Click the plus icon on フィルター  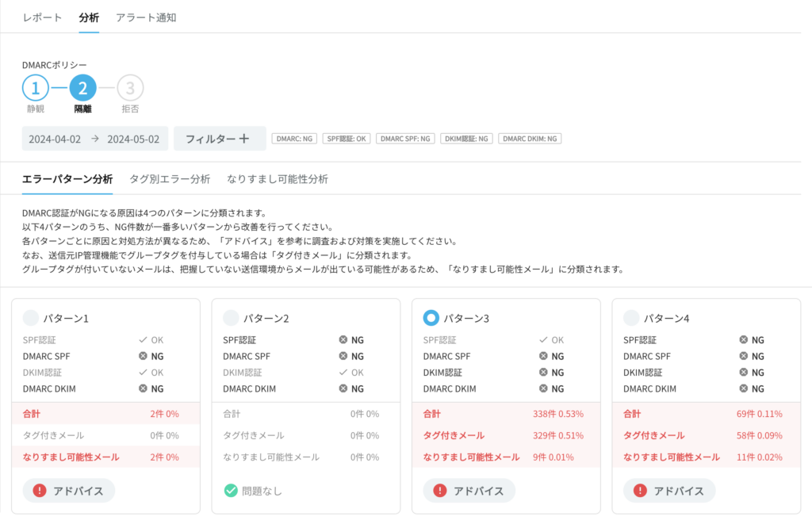pyautogui.click(x=244, y=138)
